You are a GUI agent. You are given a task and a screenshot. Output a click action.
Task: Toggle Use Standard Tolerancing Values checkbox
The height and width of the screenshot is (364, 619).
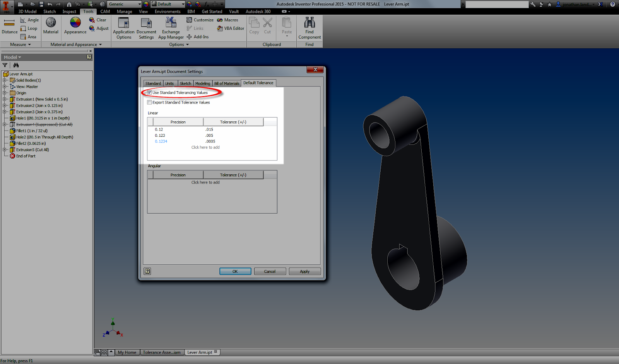click(149, 93)
